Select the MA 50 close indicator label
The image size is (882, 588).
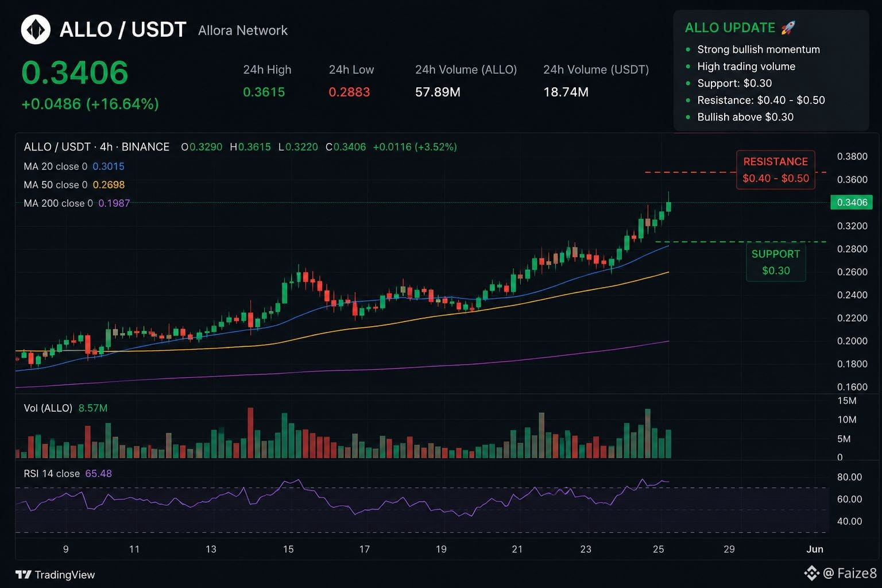click(74, 185)
